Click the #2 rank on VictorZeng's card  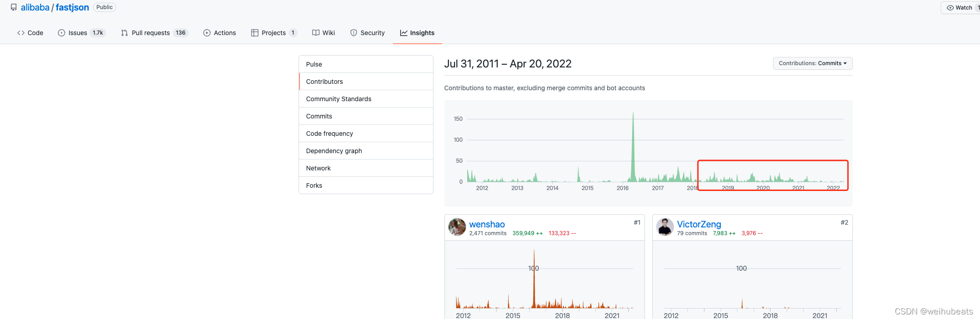845,222
